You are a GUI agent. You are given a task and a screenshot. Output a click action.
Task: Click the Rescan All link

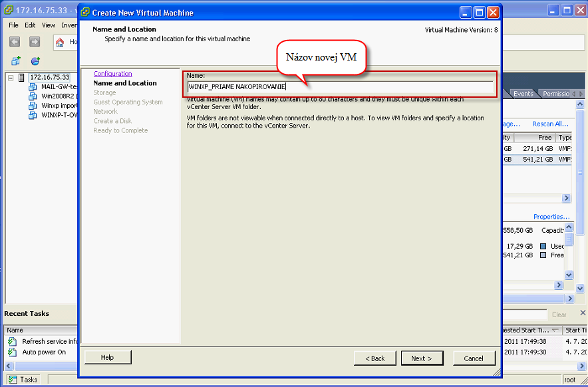coord(550,124)
